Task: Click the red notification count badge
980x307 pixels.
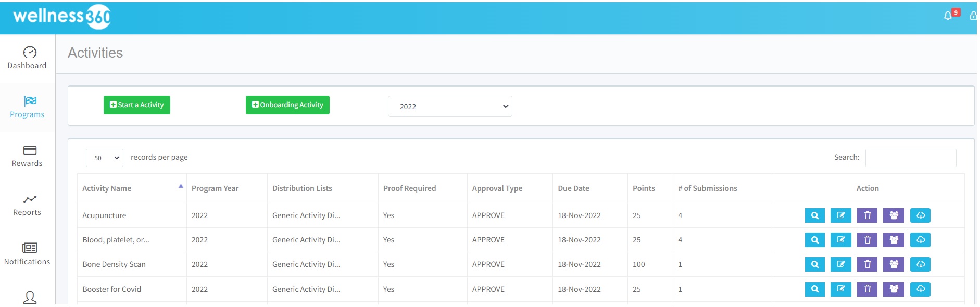Action: coord(956,12)
